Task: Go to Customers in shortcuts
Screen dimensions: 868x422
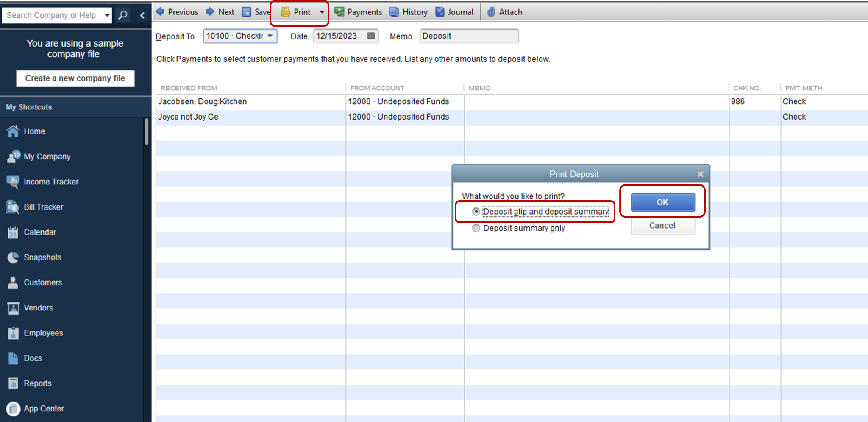Action: click(x=43, y=282)
